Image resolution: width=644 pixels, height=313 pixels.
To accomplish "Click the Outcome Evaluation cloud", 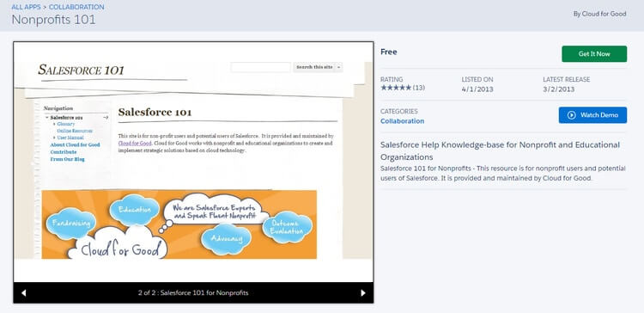I will click(288, 227).
